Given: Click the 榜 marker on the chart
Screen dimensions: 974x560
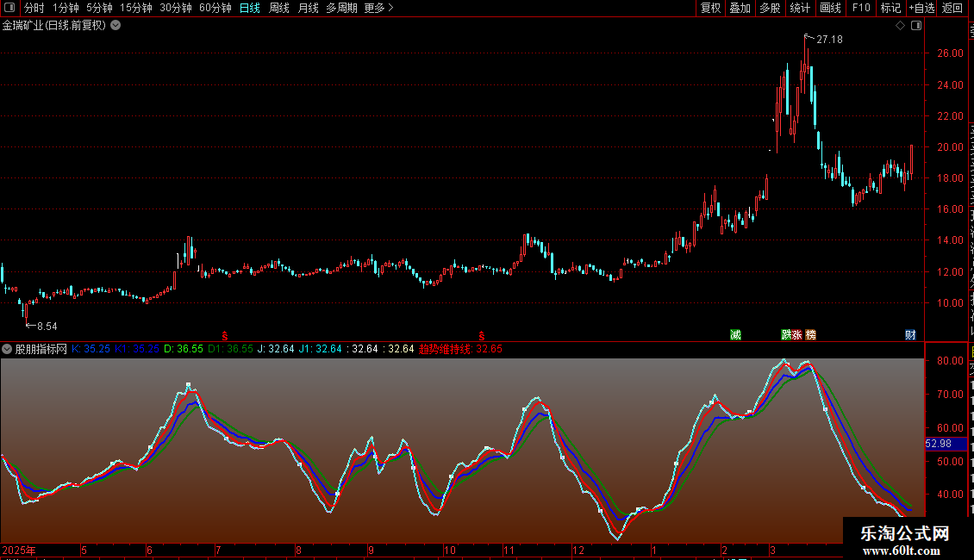Looking at the screenshot, I should pyautogui.click(x=810, y=334).
